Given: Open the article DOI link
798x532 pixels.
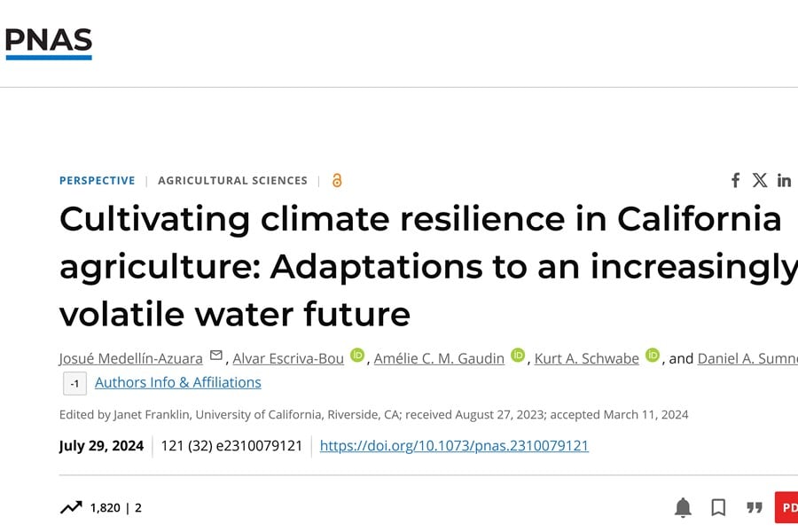Looking at the screenshot, I should click(454, 445).
